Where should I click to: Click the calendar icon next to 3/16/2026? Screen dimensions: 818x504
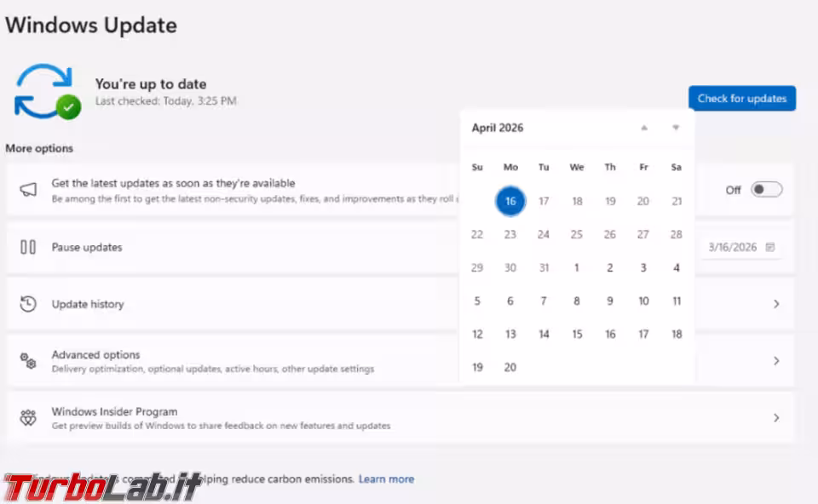coord(770,248)
